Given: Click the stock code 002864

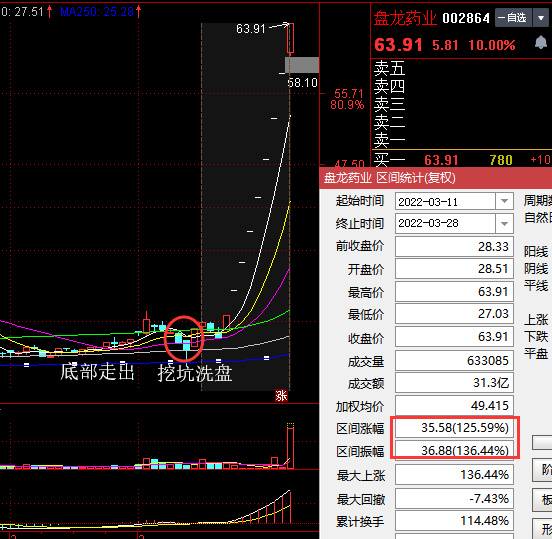Looking at the screenshot, I should coord(466,18).
